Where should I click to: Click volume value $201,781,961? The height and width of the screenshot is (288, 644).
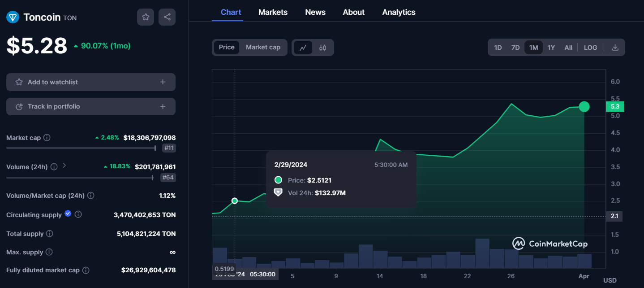coord(155,167)
